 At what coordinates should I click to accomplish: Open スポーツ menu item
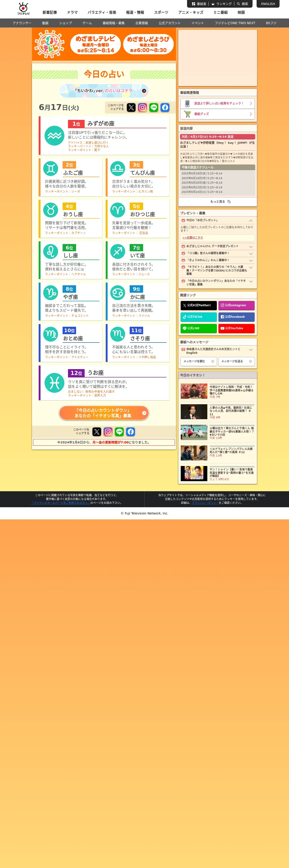(161, 12)
